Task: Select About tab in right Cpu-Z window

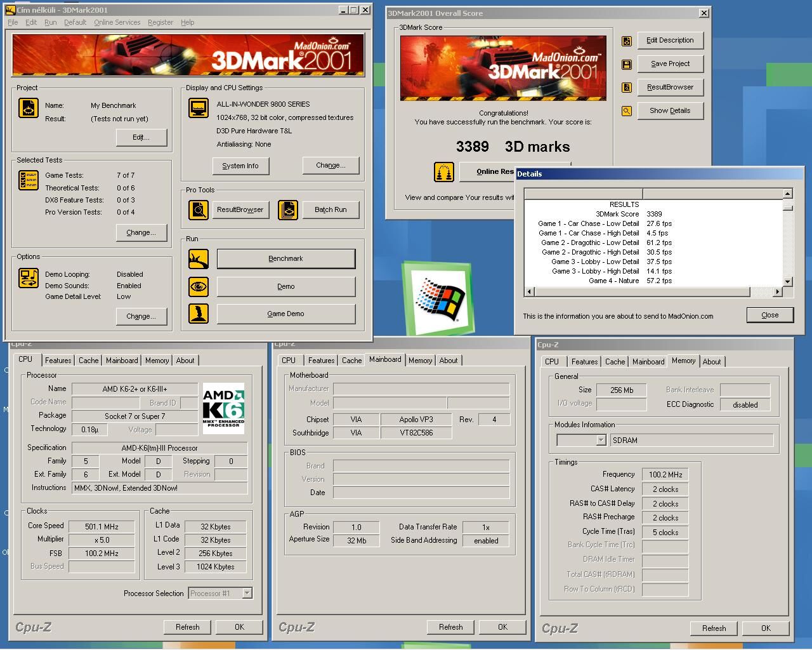Action: [712, 362]
